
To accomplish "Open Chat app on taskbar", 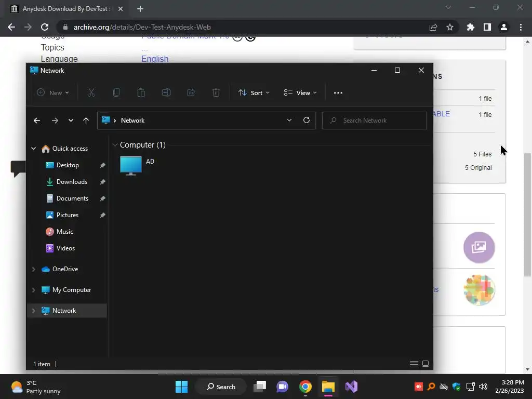I will coord(282,387).
